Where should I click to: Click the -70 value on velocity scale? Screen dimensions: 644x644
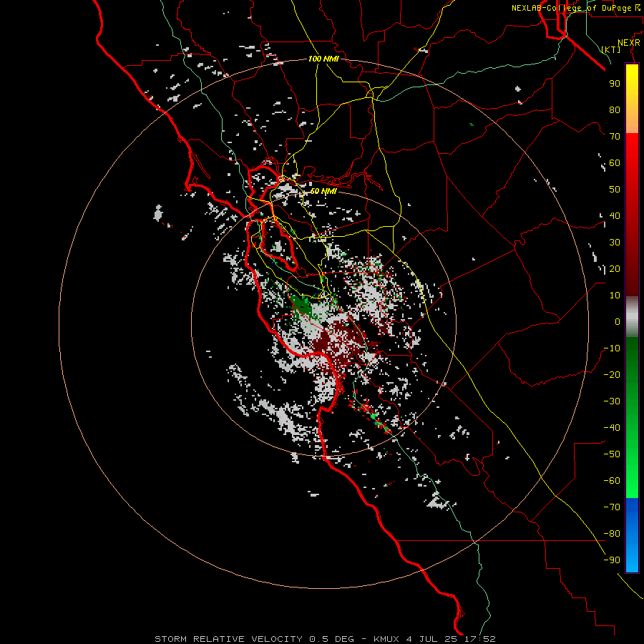pyautogui.click(x=612, y=507)
